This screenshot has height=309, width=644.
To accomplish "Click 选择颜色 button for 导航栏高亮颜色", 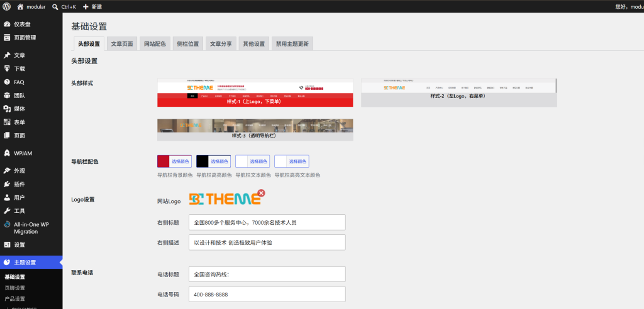I will pos(219,161).
